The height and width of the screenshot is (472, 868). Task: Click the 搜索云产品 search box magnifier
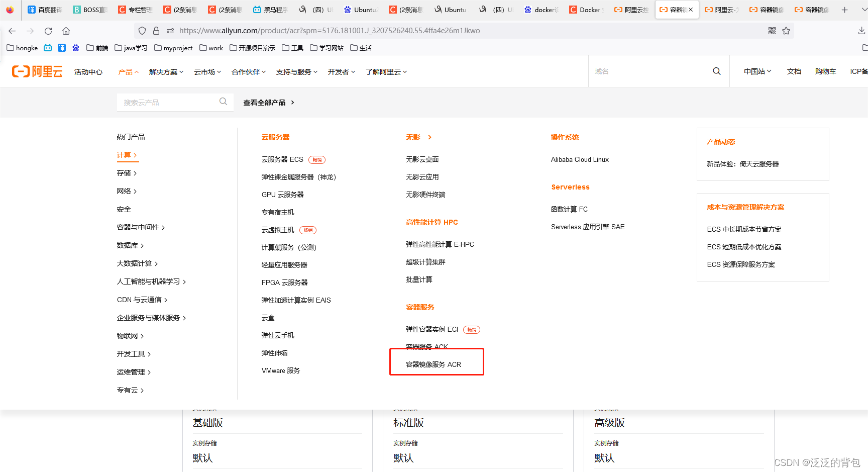pos(223,102)
